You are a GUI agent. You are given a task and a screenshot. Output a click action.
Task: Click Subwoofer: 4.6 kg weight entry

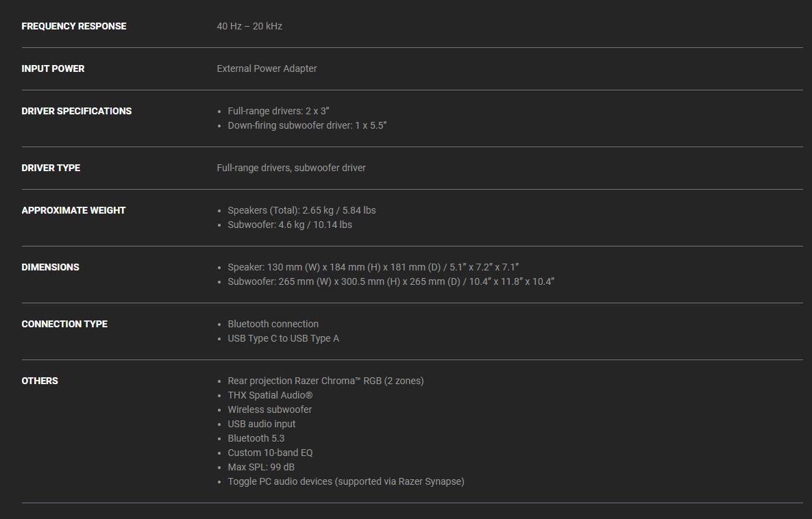(290, 225)
